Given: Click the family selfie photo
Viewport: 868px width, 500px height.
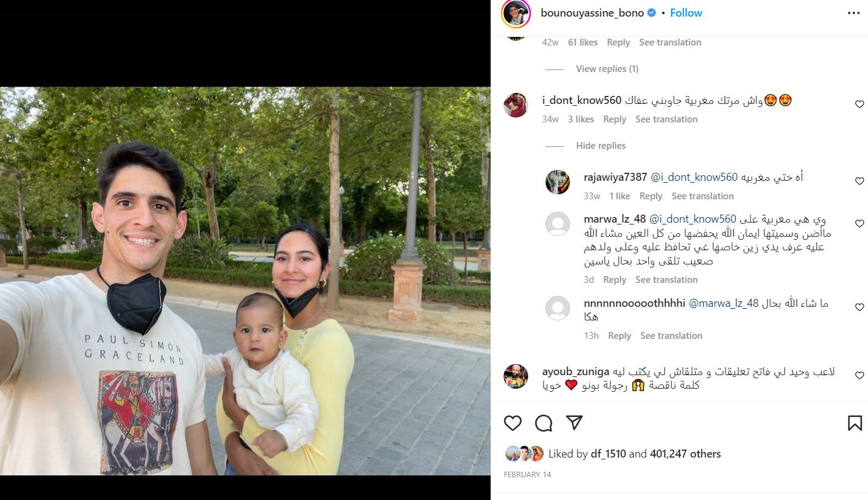Looking at the screenshot, I should tap(245, 280).
